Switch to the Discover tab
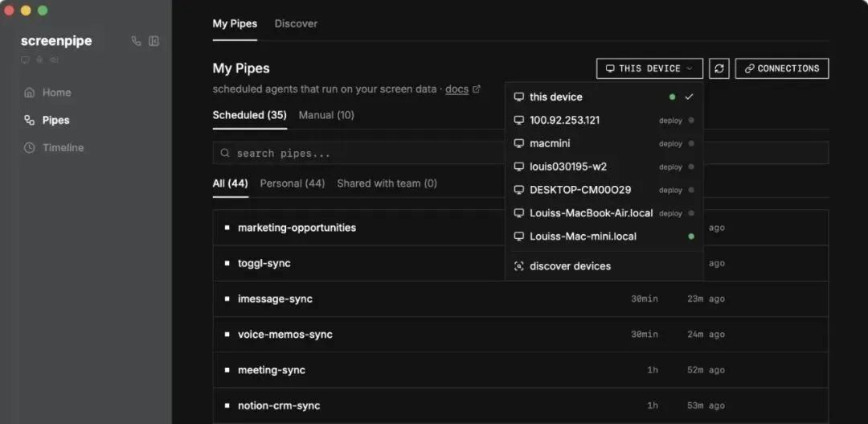The width and height of the screenshot is (868, 424). (296, 24)
